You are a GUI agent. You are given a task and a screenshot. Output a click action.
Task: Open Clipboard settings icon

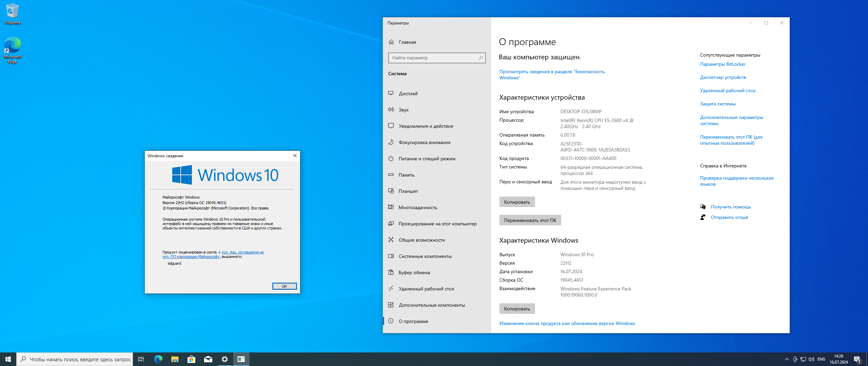(391, 272)
